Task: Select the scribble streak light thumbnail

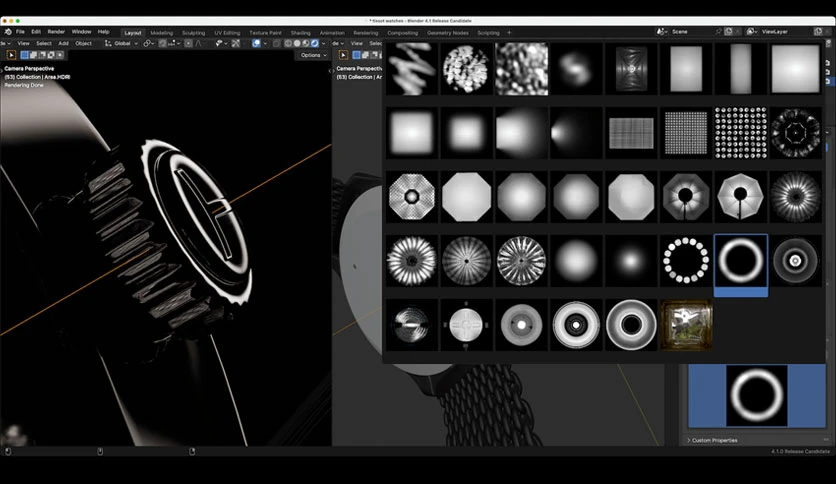Action: point(411,69)
